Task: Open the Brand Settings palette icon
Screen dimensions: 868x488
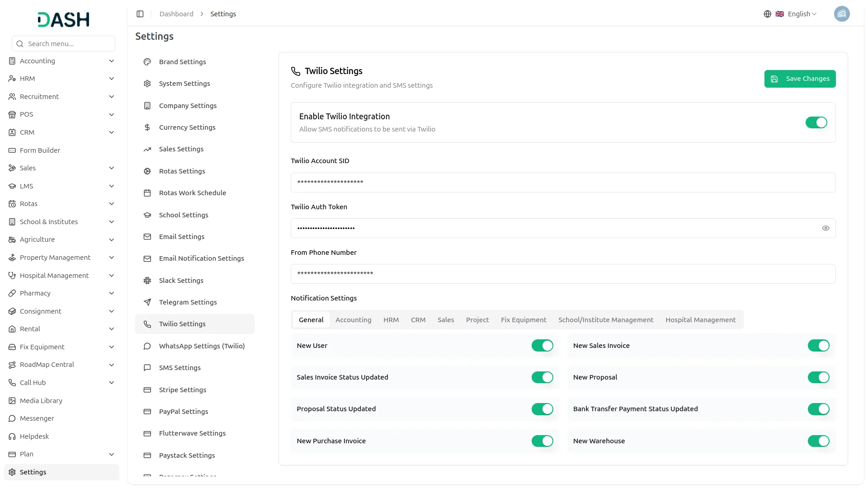Action: point(147,61)
